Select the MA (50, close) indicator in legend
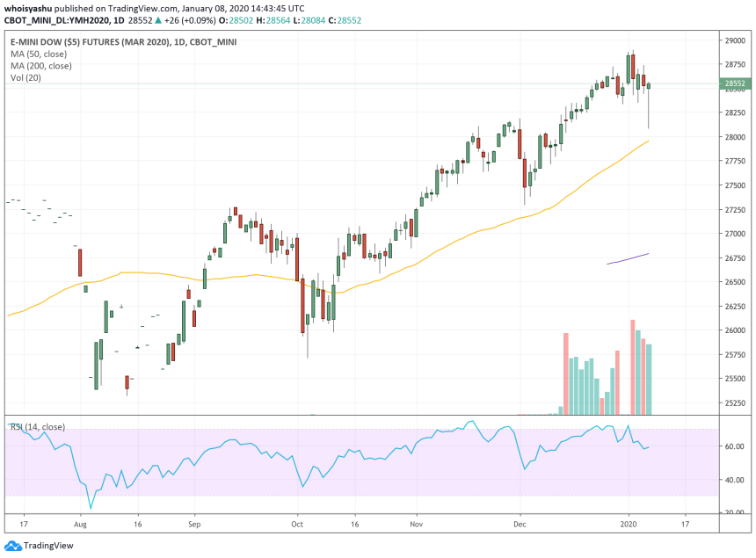This screenshot has width=756, height=558. pyautogui.click(x=40, y=53)
